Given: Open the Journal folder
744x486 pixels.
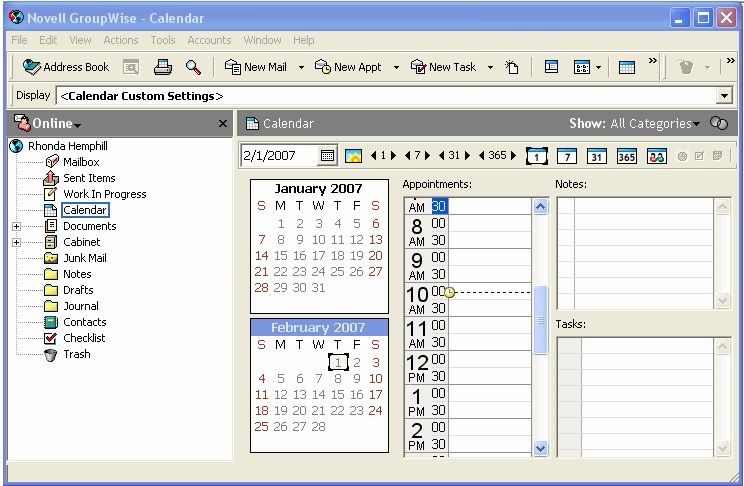Looking at the screenshot, I should [81, 306].
